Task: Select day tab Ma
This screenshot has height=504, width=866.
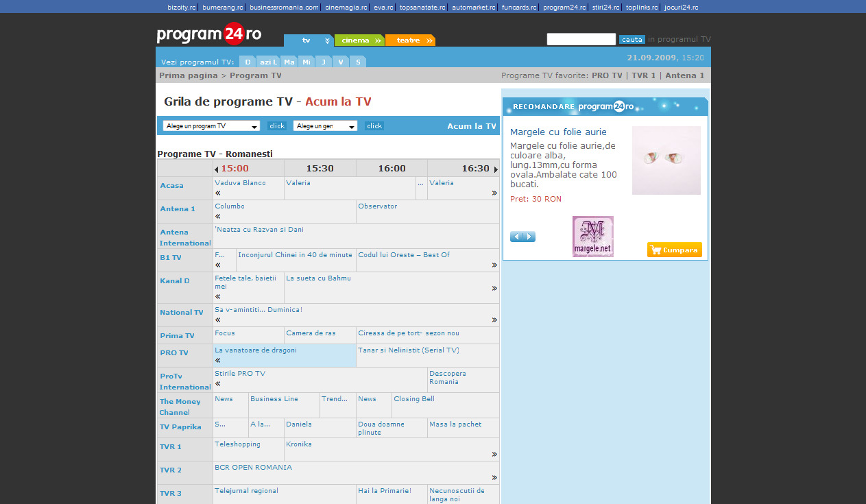Action: pyautogui.click(x=289, y=62)
